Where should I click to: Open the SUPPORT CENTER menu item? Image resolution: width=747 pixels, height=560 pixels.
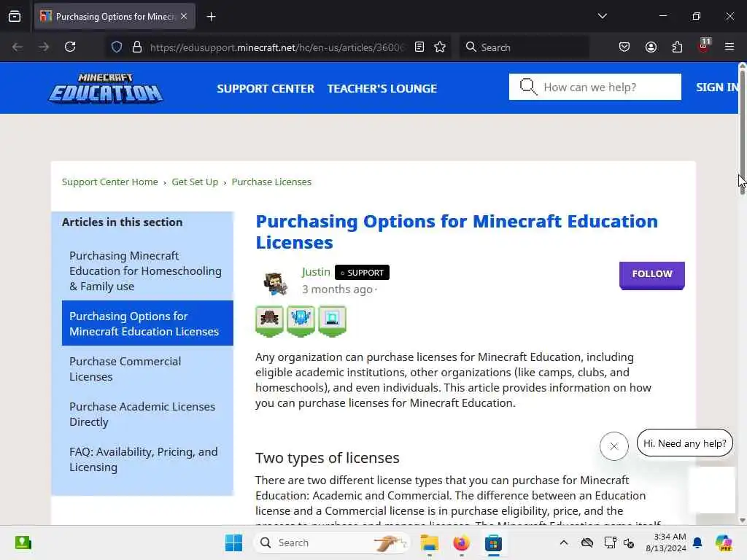tap(266, 88)
